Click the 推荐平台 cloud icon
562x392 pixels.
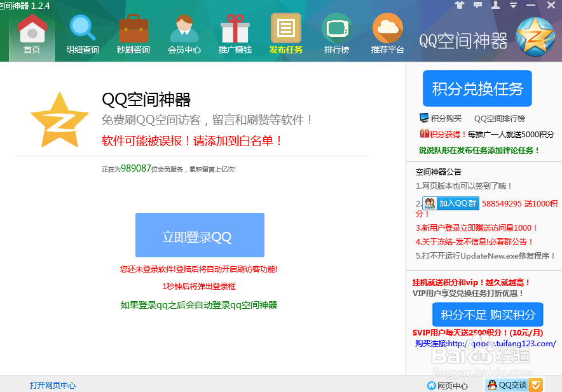click(387, 29)
